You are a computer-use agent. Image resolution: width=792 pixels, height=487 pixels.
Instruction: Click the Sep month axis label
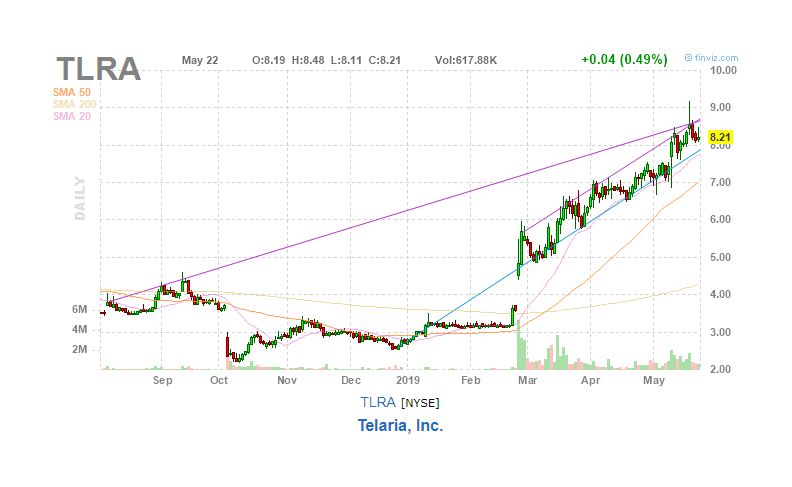163,380
